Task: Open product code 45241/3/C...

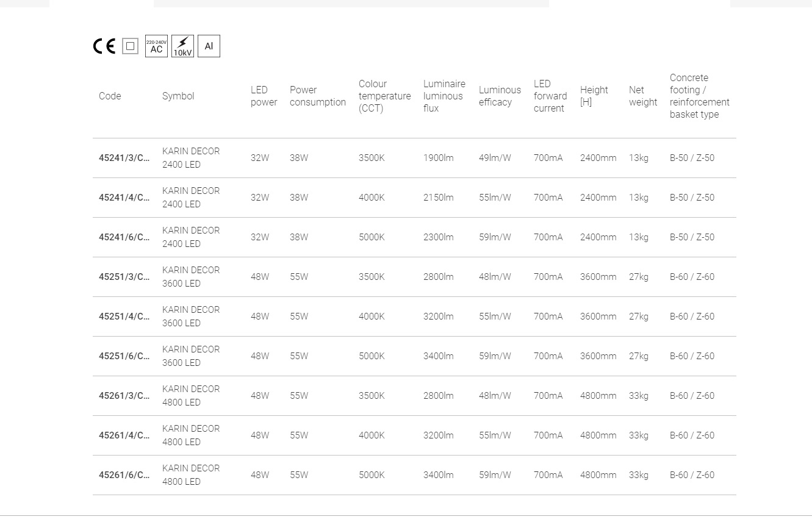Action: click(124, 158)
